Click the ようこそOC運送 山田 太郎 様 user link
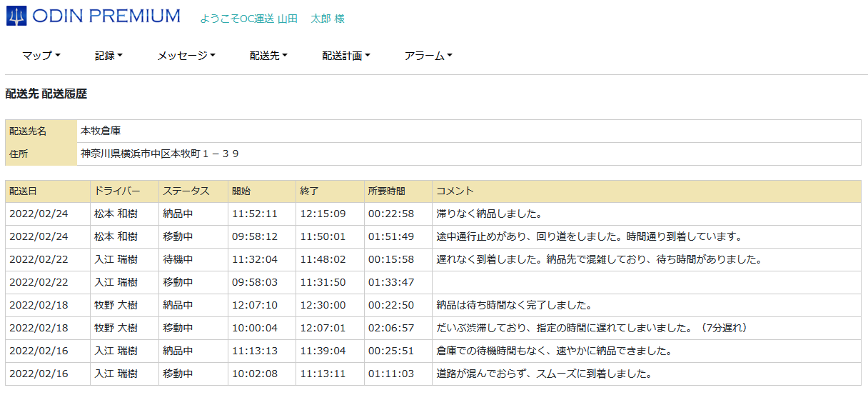The height and width of the screenshot is (400, 868). (x=272, y=19)
